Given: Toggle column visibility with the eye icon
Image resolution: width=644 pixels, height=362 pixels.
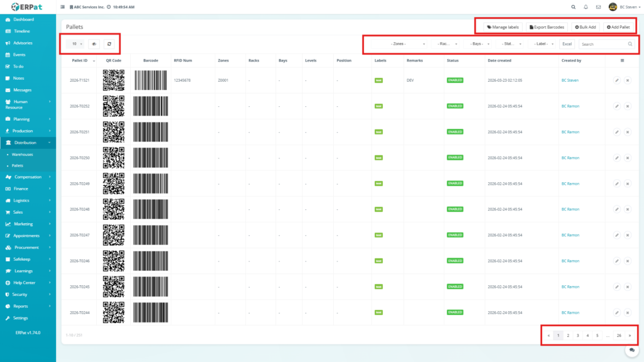Looking at the screenshot, I should coord(94,44).
